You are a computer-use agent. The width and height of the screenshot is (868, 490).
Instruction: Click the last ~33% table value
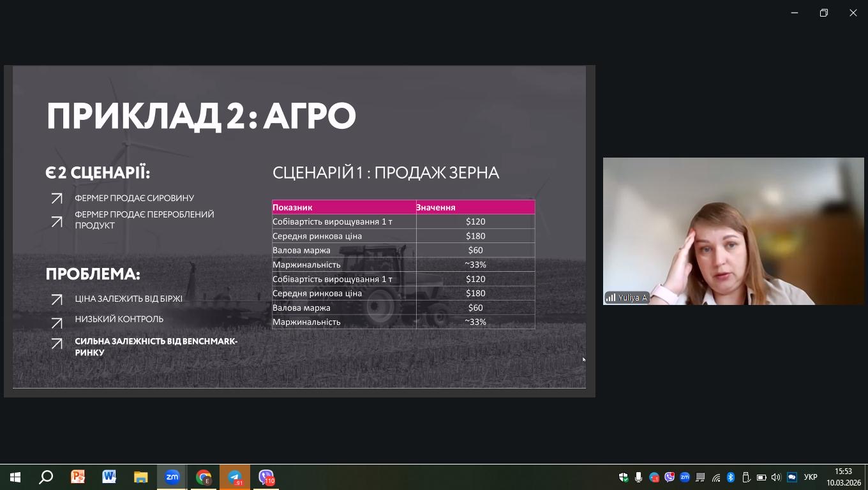click(x=475, y=322)
